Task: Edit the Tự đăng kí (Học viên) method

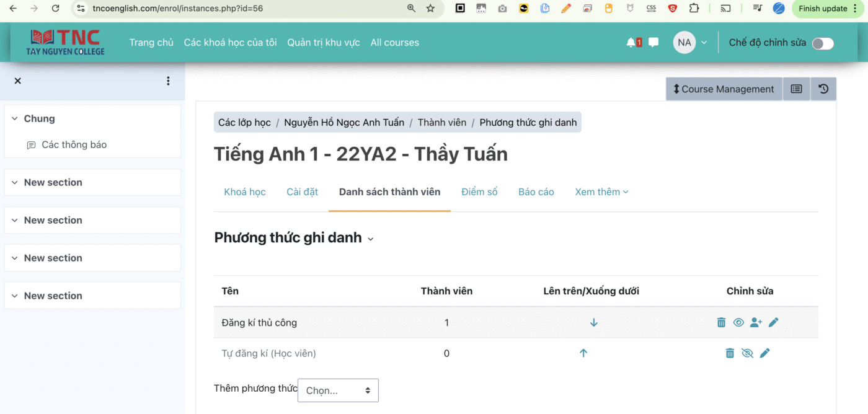Action: click(765, 353)
